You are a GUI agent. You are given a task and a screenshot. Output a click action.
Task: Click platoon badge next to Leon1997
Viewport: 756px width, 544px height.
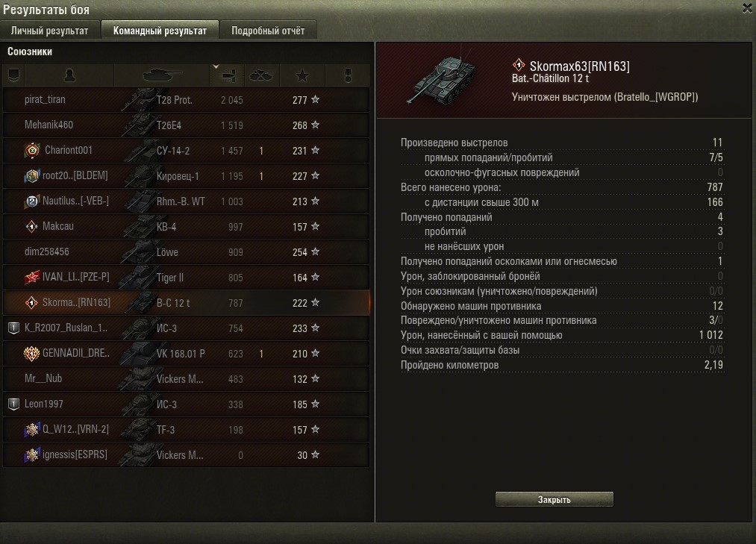point(14,404)
